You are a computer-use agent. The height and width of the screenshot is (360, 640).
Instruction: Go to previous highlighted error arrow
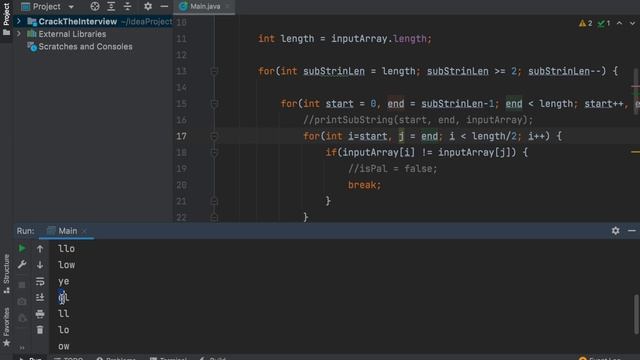point(620,23)
